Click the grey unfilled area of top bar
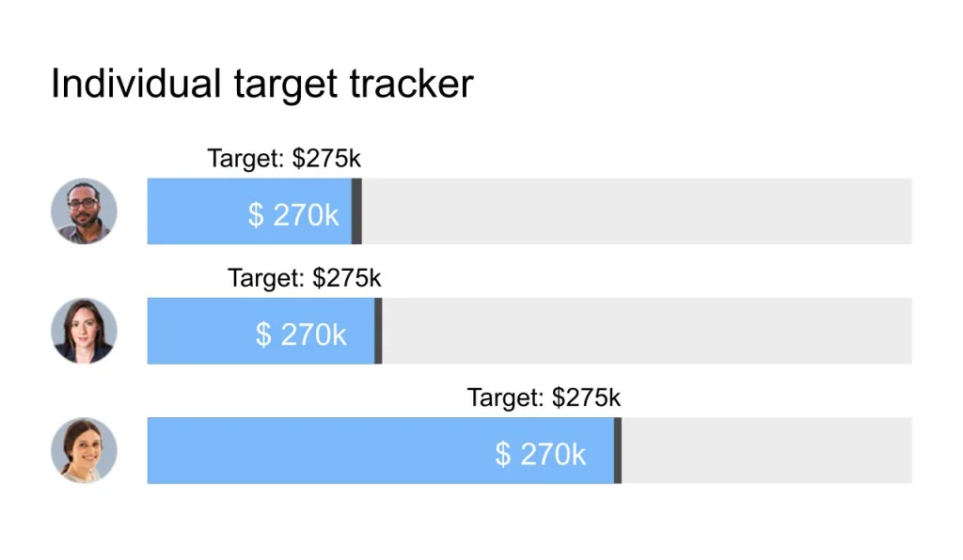 [637, 211]
